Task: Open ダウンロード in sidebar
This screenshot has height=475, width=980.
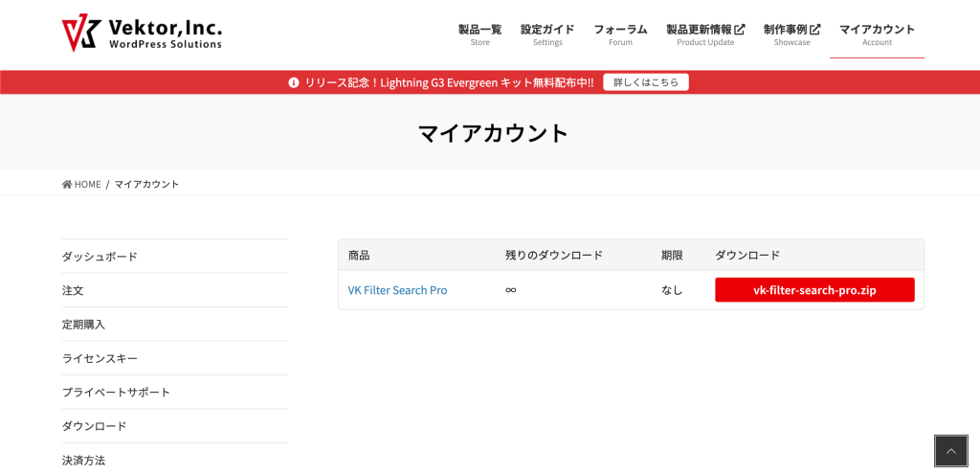Action: 175,426
